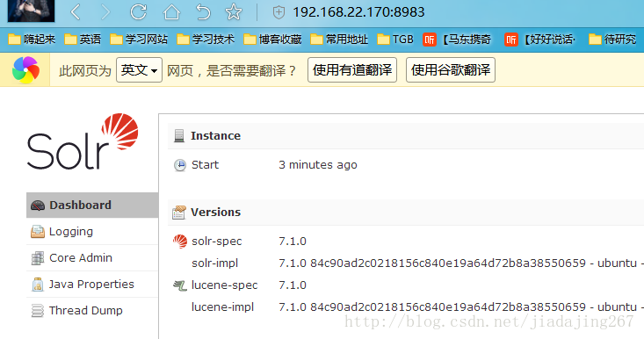Open Java Properties in the sidebar

[x=92, y=284]
